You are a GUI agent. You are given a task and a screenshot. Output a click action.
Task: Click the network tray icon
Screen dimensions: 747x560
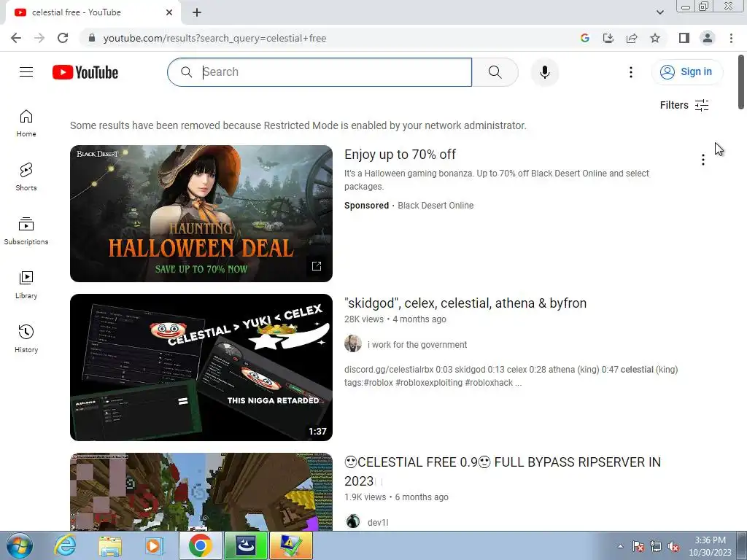656,546
